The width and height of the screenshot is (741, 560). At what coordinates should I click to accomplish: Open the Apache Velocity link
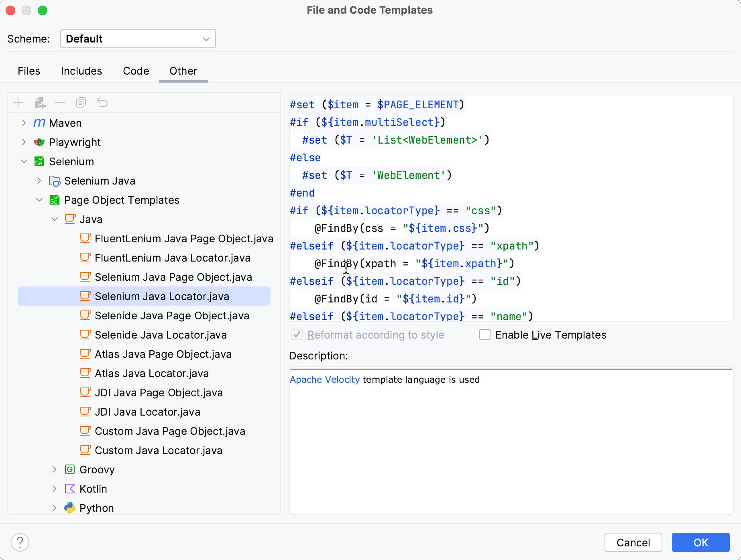(x=325, y=379)
